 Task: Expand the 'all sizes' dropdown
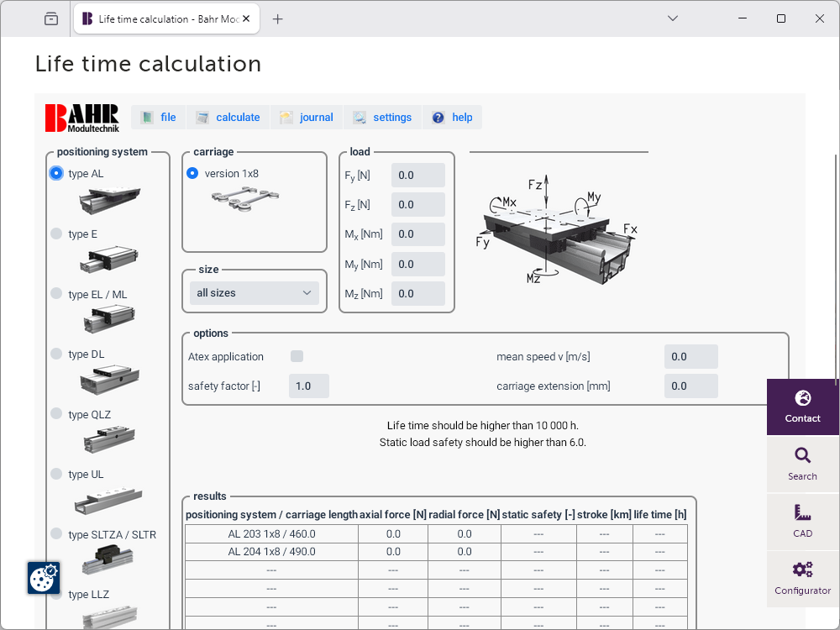pyautogui.click(x=254, y=293)
